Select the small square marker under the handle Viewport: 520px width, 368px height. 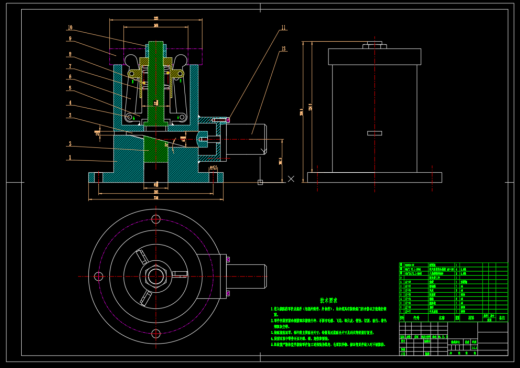[x=260, y=182]
